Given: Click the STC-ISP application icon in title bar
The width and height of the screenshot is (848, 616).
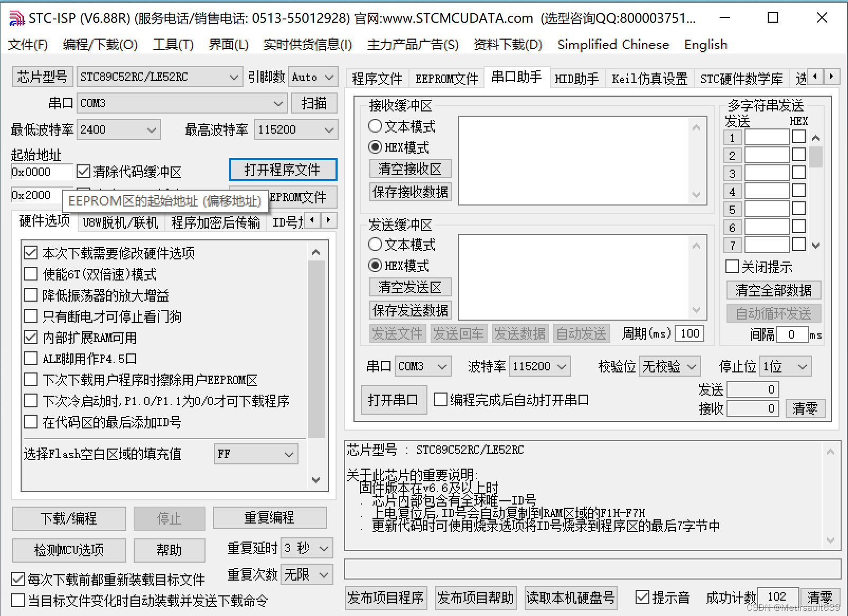Looking at the screenshot, I should tap(17, 18).
